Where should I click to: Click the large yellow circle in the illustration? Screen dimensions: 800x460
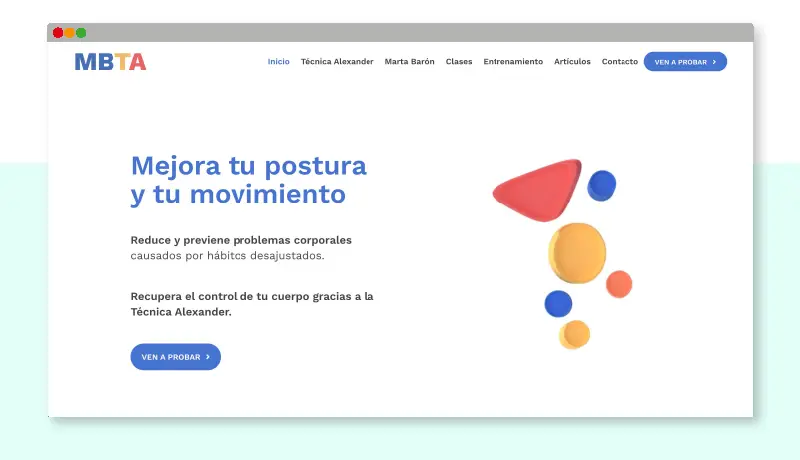pyautogui.click(x=577, y=252)
